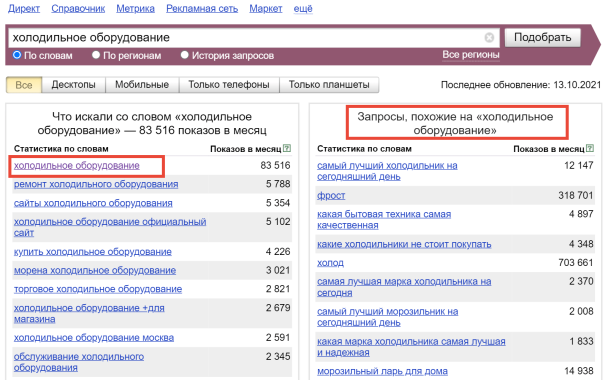Open 'какая марка холодильника самая лучшая и надежная' link
Viewport: 608px width, 380px height.
click(411, 347)
